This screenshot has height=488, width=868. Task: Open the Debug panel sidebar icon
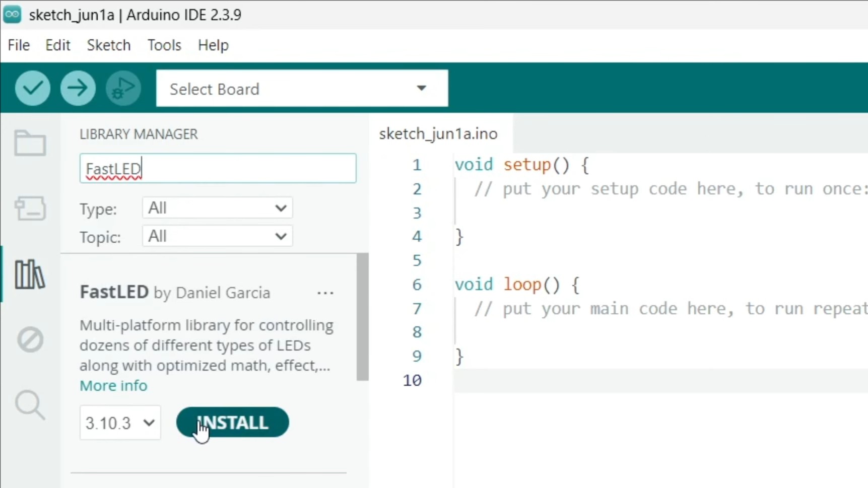[x=30, y=339]
